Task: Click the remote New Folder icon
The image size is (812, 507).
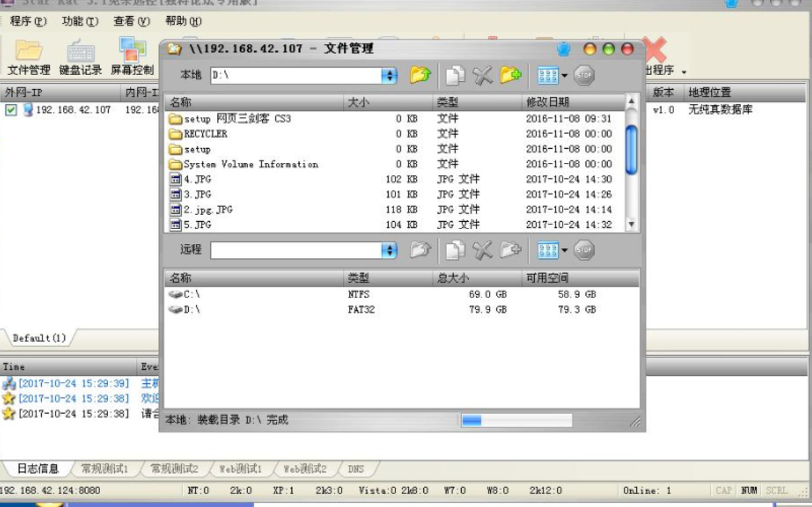Action: (x=511, y=250)
